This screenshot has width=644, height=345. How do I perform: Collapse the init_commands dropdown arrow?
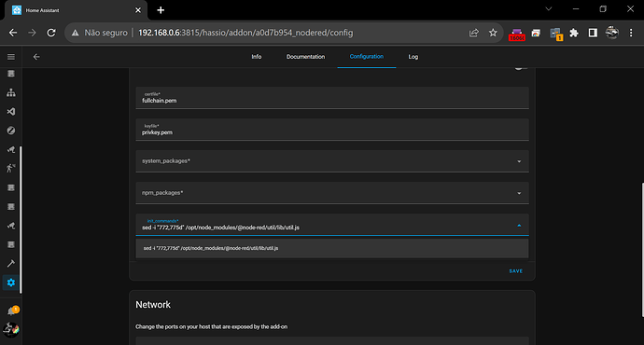pyautogui.click(x=519, y=226)
